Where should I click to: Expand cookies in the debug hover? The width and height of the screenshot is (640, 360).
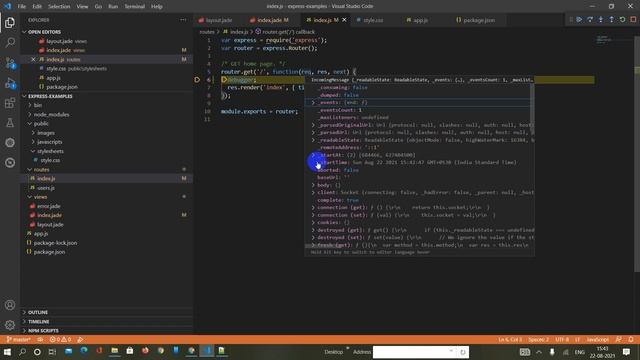(313, 222)
